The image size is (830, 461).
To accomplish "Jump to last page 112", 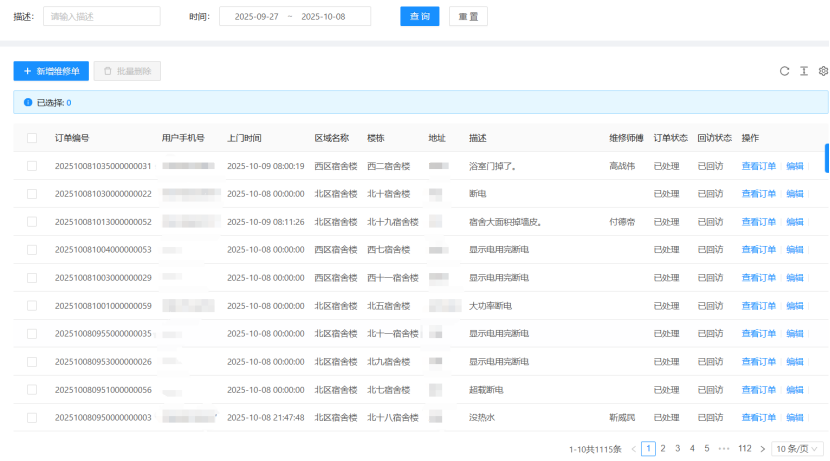I will pos(744,449).
